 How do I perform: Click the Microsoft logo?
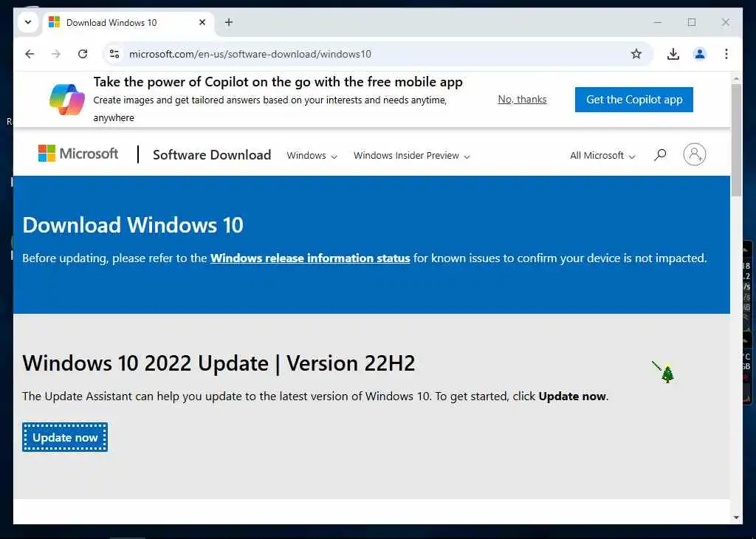[x=78, y=154]
